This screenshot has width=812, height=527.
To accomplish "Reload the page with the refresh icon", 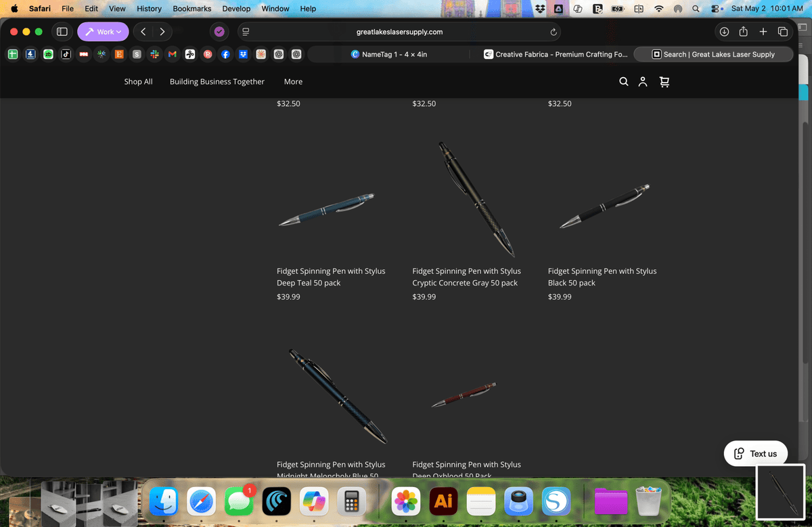I will click(554, 32).
